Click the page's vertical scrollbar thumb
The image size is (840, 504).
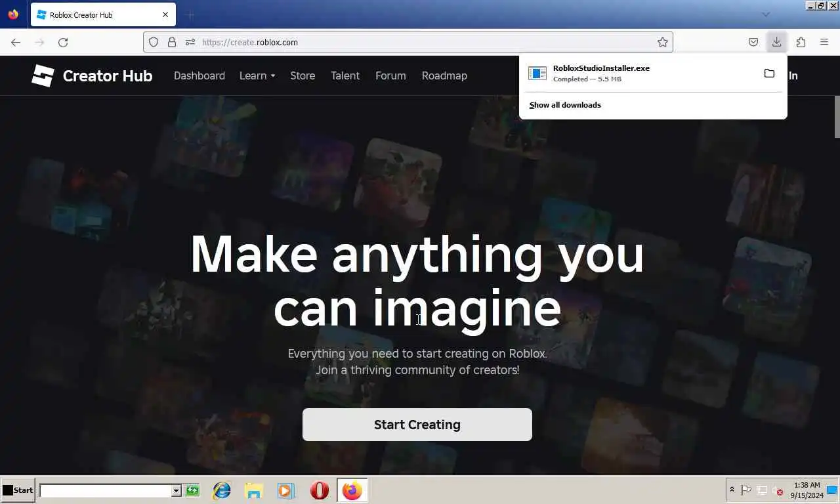(836, 117)
